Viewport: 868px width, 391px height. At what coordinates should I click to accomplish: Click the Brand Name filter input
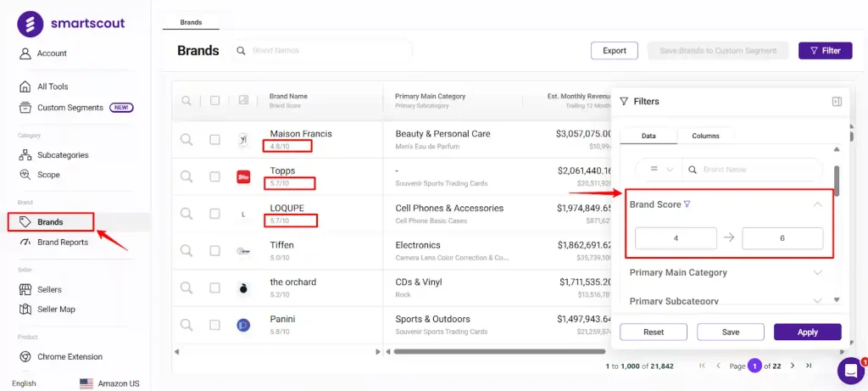753,170
